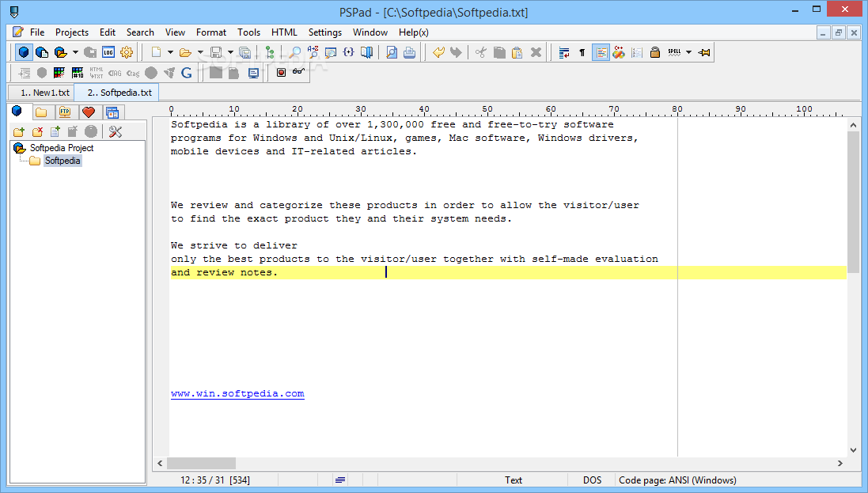Click the new project icon with document
Image resolution: width=868 pixels, height=493 pixels.
42,52
